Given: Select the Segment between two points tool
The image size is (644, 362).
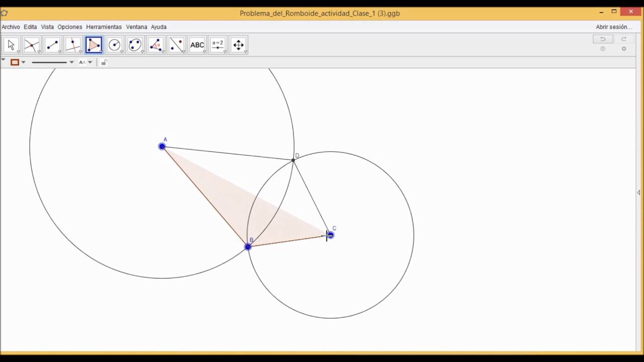Looking at the screenshot, I should tap(52, 45).
